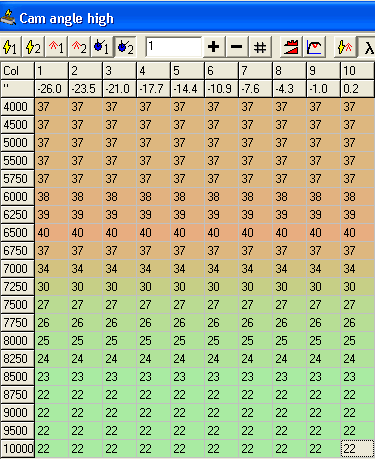Select the 6000 RPM row header
This screenshot has width=375, height=459.
tap(17, 197)
